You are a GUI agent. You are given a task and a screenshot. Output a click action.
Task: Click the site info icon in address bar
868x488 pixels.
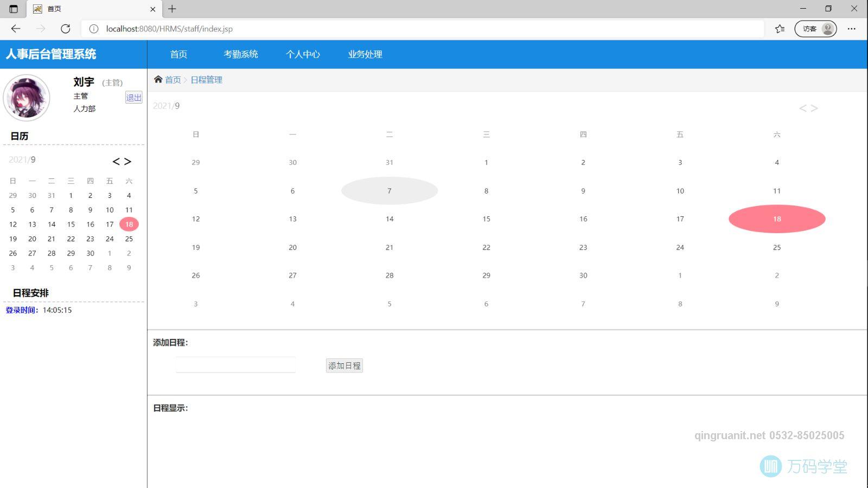point(94,29)
